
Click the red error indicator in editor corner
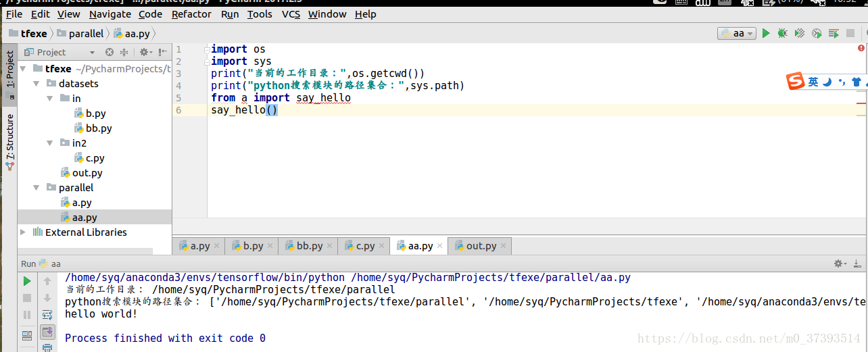tap(861, 49)
